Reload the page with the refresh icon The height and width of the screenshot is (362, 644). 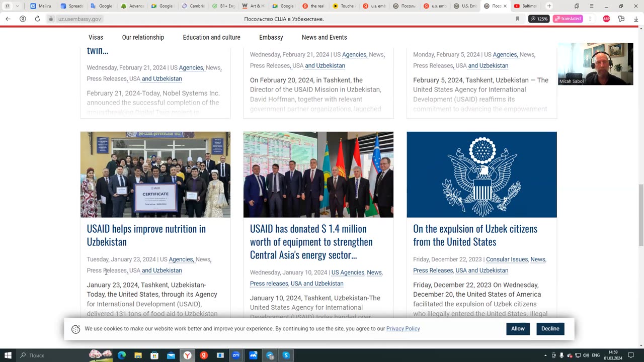(37, 19)
